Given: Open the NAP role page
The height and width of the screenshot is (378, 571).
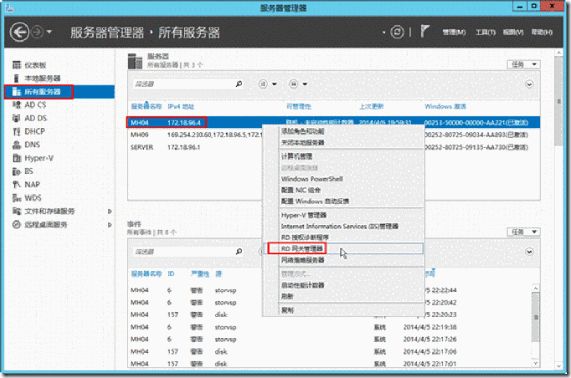Looking at the screenshot, I should coord(32,185).
